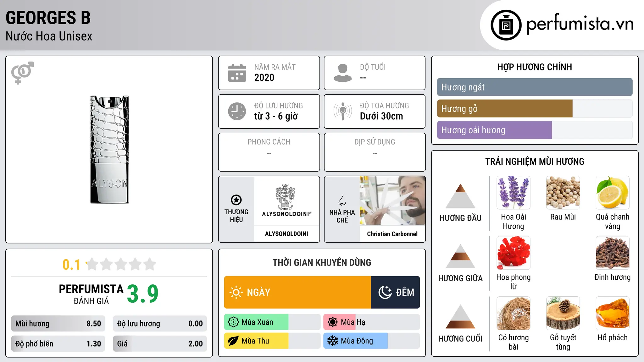Click the GEORGES B title
Screen dimensions: 644x362
click(x=48, y=18)
